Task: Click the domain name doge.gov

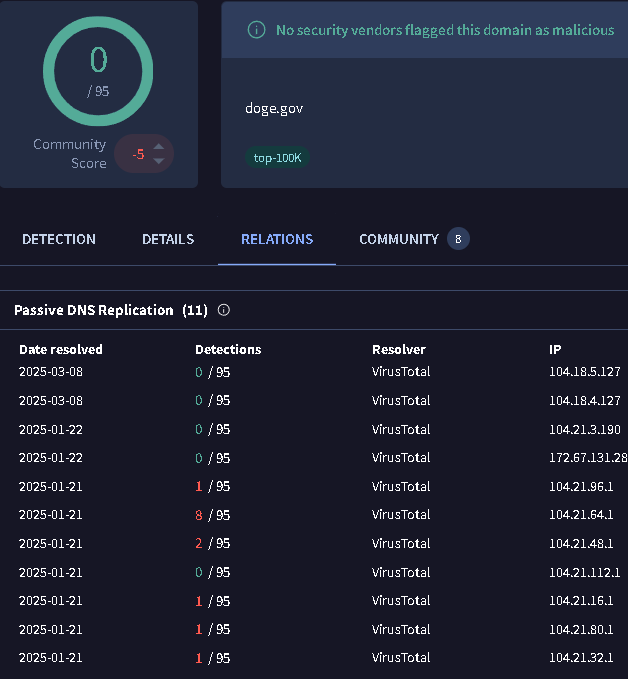Action: pyautogui.click(x=274, y=108)
